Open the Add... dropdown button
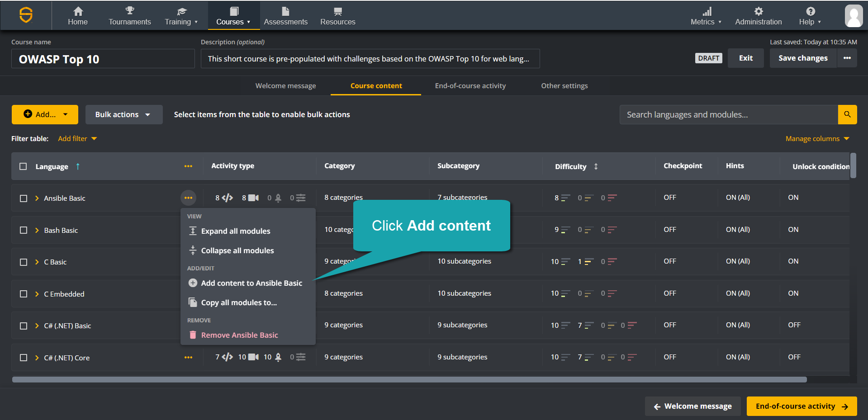The width and height of the screenshot is (868, 420). point(45,114)
